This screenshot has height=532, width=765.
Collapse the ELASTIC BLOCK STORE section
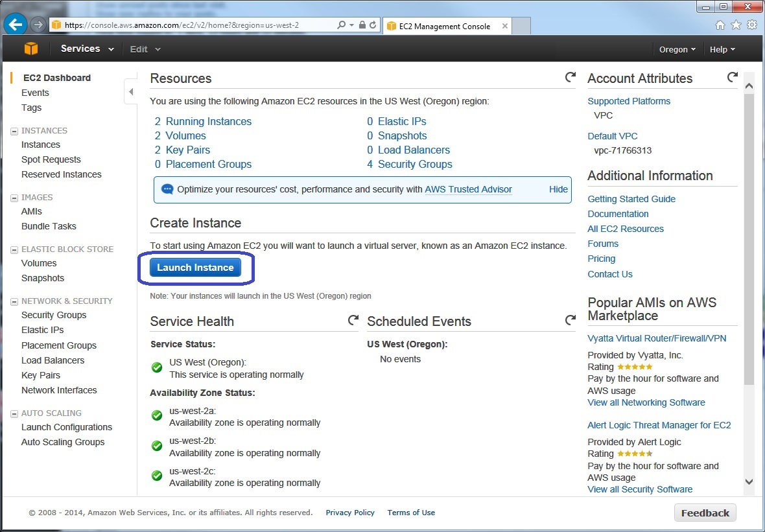pos(14,249)
